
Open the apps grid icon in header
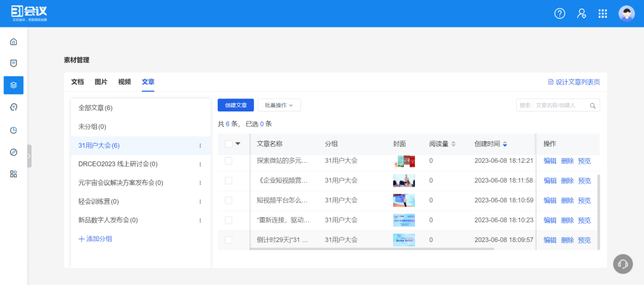click(x=602, y=14)
